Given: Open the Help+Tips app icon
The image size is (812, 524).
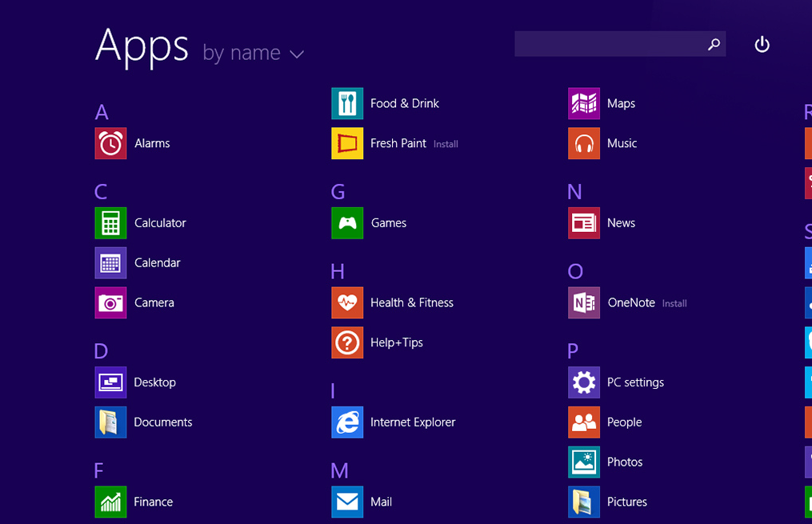Looking at the screenshot, I should pyautogui.click(x=347, y=342).
